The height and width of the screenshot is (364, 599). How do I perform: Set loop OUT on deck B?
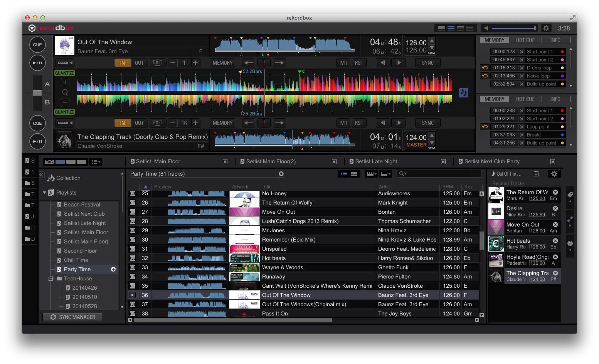139,123
